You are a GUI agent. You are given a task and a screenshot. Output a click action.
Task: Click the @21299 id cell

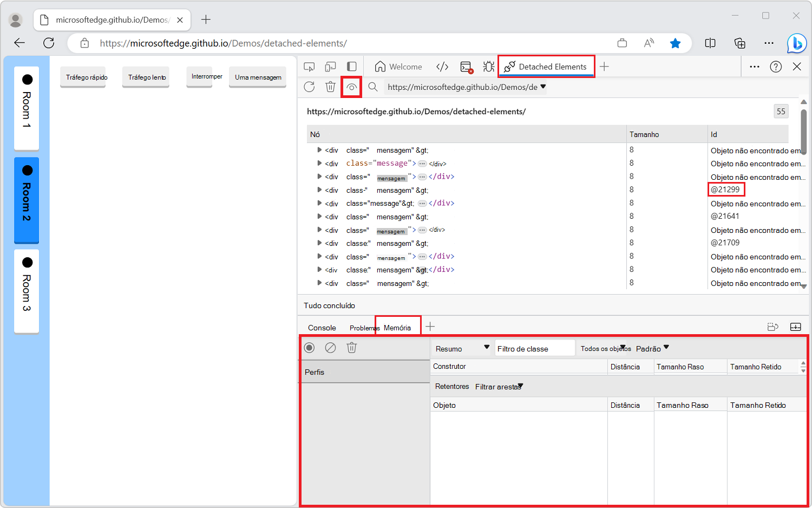pyautogui.click(x=726, y=190)
